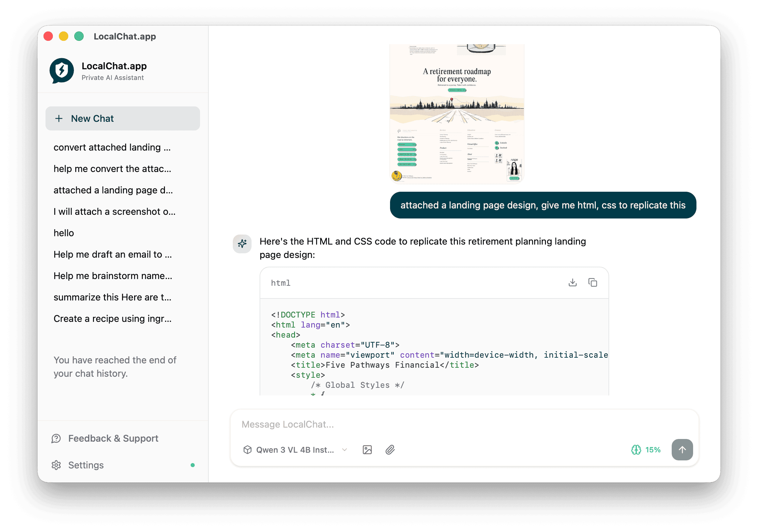The height and width of the screenshot is (532, 758).
Task: Open Settings with the gear icon
Action: (56, 465)
